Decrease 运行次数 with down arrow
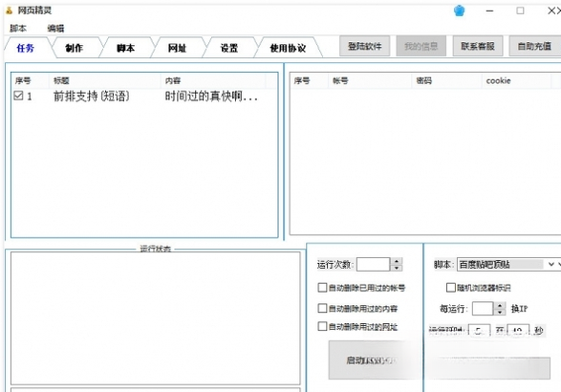 pyautogui.click(x=396, y=268)
